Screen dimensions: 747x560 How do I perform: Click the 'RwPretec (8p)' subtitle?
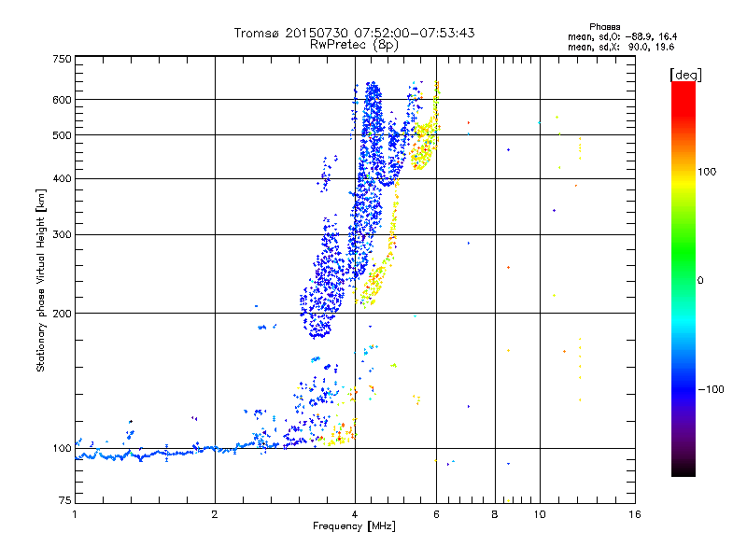click(354, 45)
